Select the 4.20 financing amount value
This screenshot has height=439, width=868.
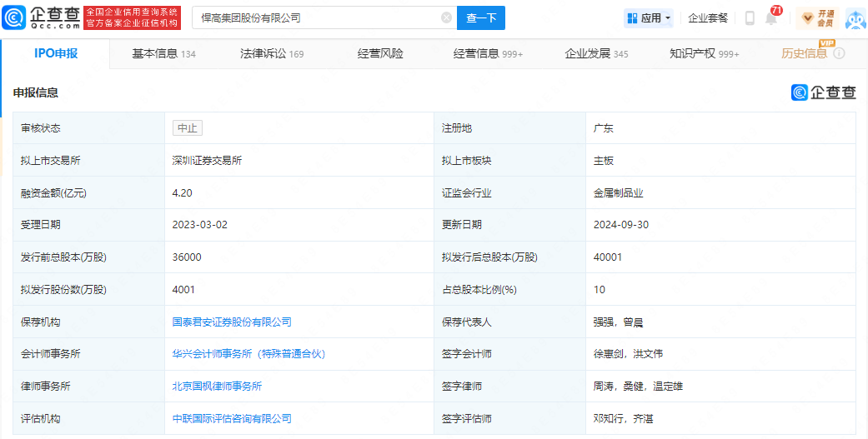(x=182, y=192)
